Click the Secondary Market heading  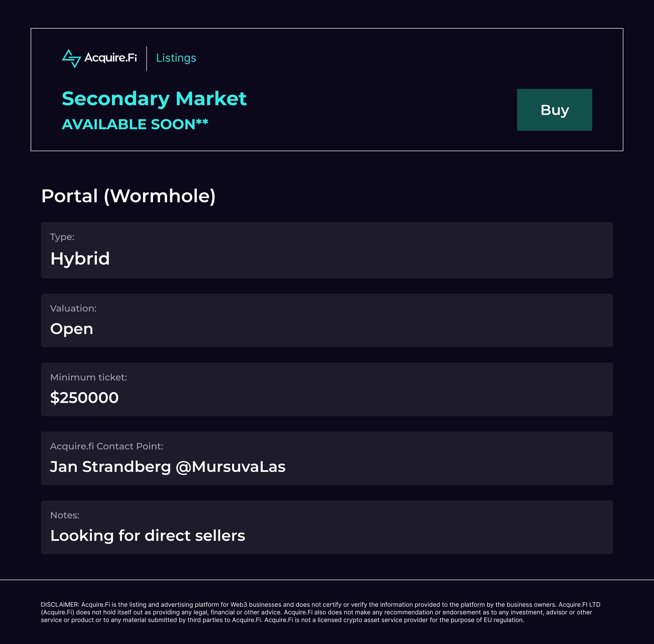pyautogui.click(x=154, y=99)
